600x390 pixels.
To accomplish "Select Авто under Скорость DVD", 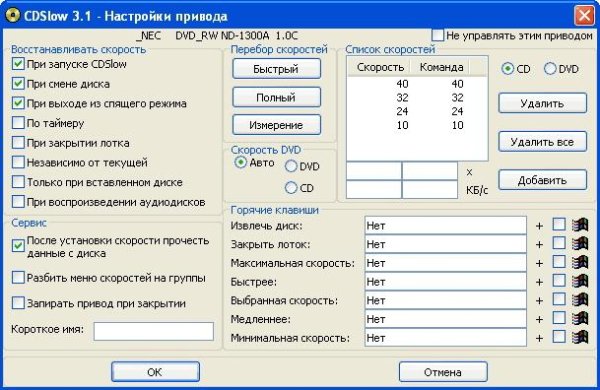I will tap(240, 162).
